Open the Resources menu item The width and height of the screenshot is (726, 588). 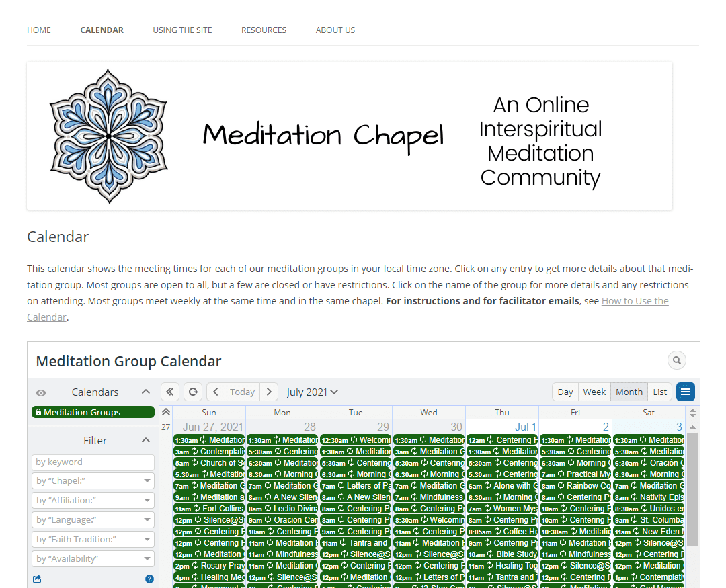[x=264, y=30]
